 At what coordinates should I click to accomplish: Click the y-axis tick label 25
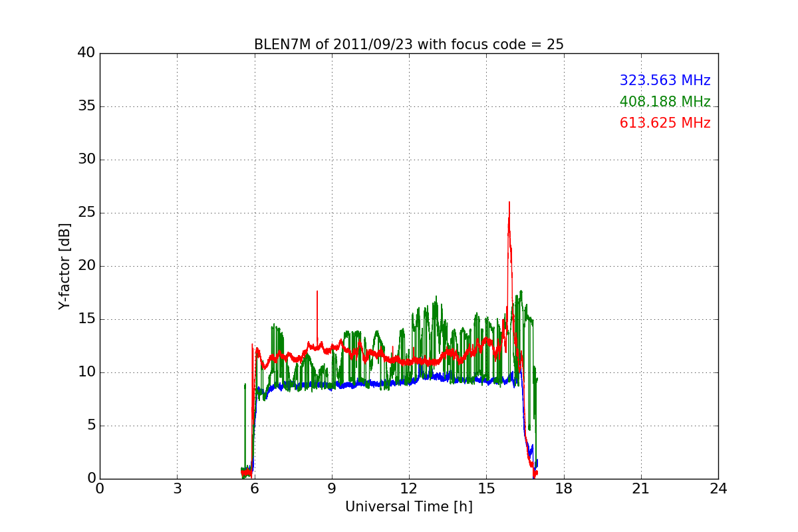click(x=86, y=213)
